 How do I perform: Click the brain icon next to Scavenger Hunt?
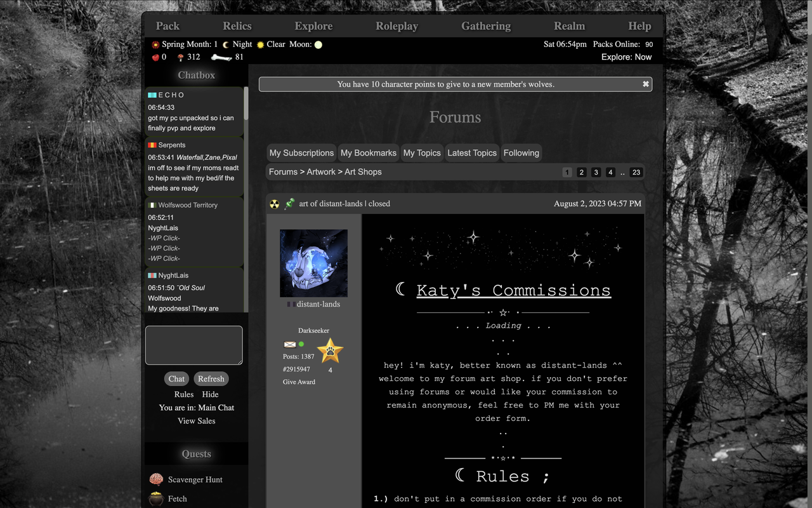156,479
